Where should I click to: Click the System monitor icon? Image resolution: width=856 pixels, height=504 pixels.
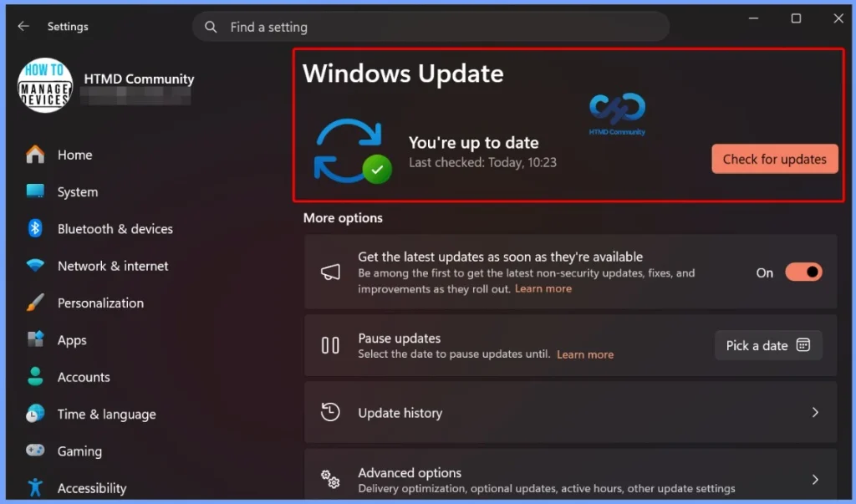click(x=35, y=191)
